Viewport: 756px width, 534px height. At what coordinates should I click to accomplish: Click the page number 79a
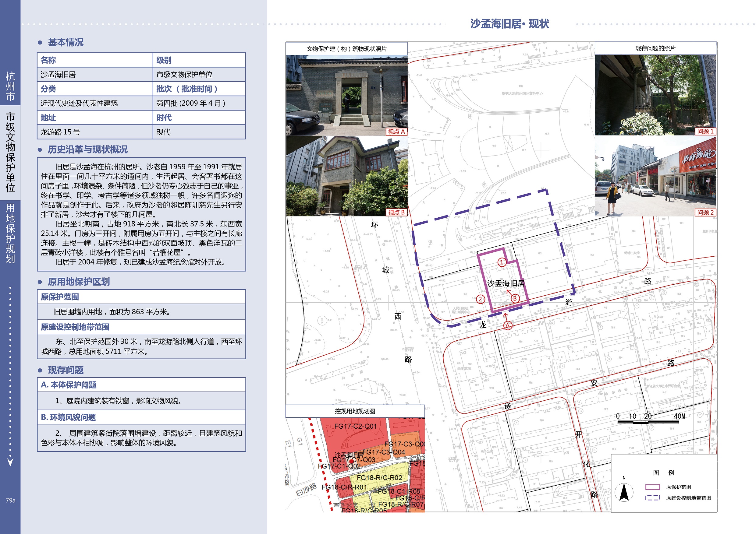click(11, 500)
